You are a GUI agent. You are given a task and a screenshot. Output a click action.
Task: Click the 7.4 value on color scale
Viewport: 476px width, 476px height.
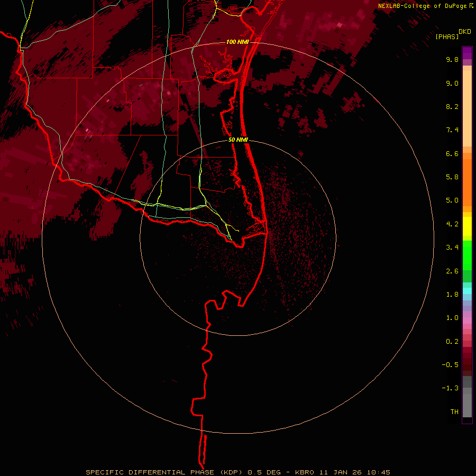452,130
